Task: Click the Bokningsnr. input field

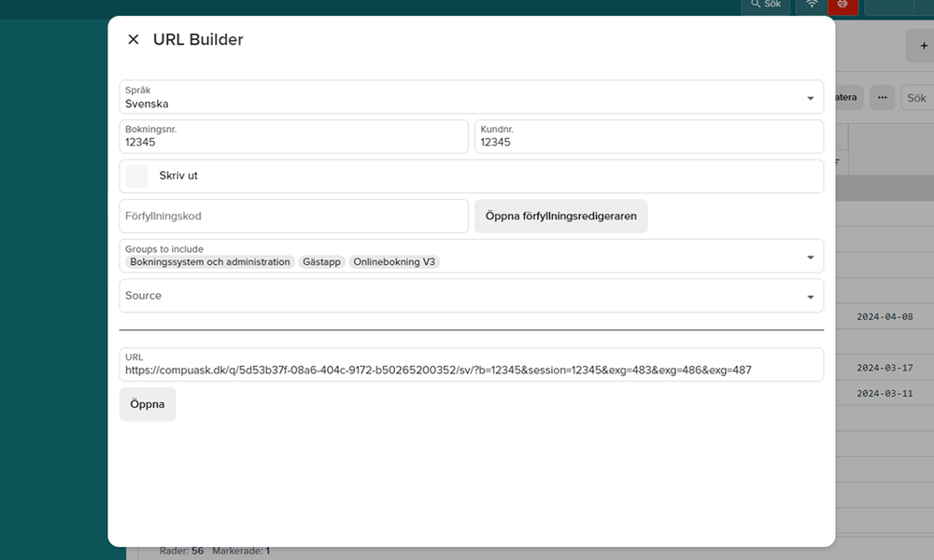Action: pos(293,136)
